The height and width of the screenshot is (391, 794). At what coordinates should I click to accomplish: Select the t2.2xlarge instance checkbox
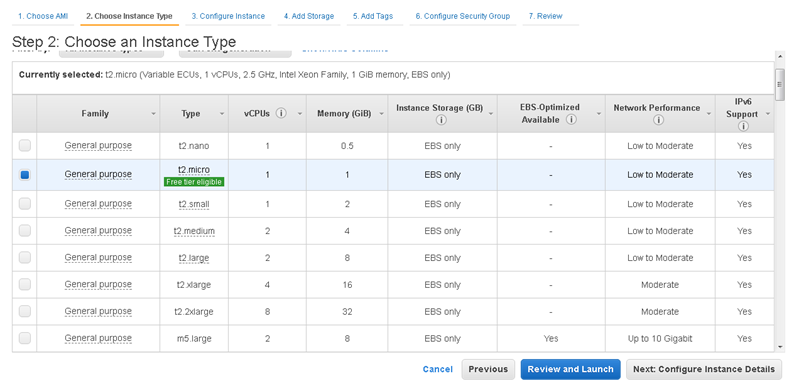tap(24, 311)
